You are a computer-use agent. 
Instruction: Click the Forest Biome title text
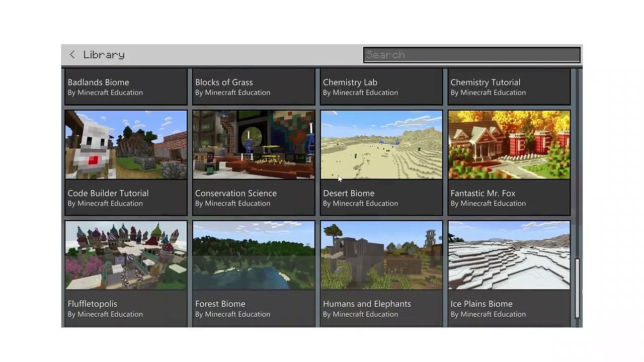pyautogui.click(x=220, y=304)
